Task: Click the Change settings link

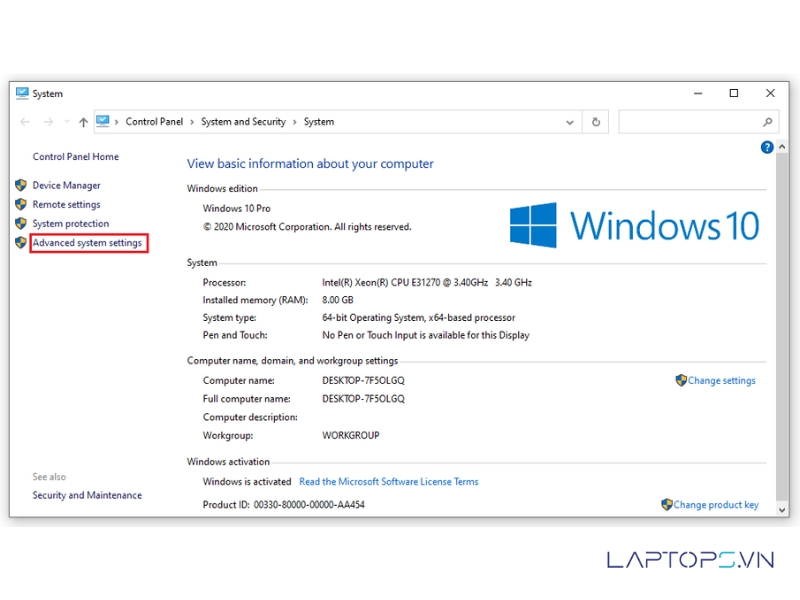Action: (x=721, y=381)
